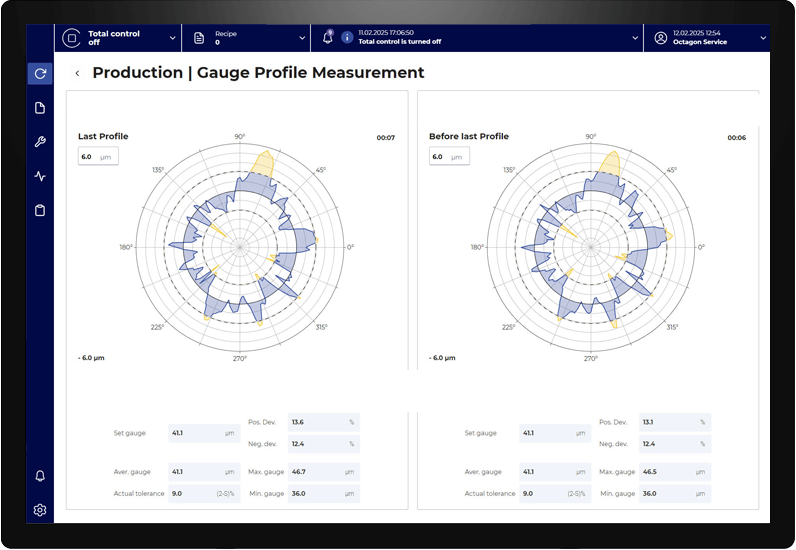
Task: Click the Last Profile scale input field
Action: [98, 157]
